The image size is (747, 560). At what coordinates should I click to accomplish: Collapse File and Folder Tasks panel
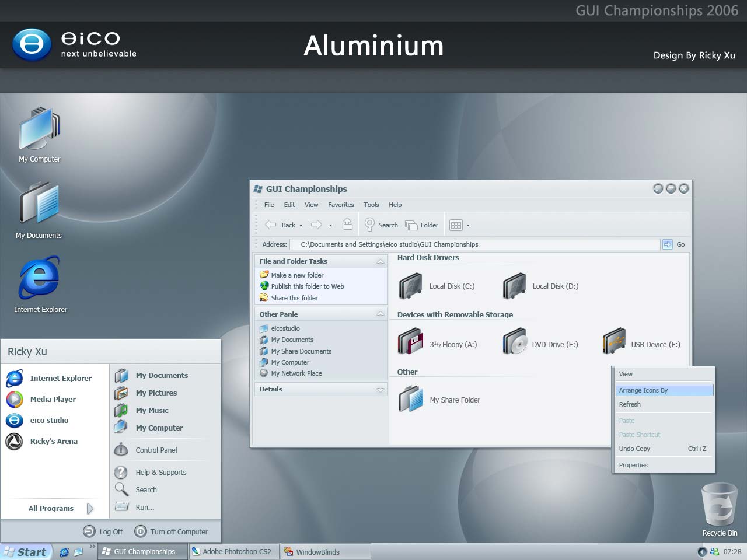click(381, 261)
